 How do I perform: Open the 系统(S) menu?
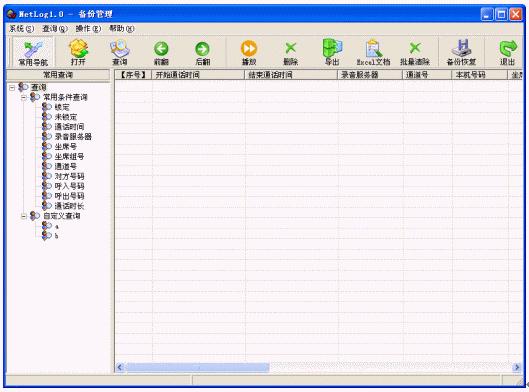point(22,29)
